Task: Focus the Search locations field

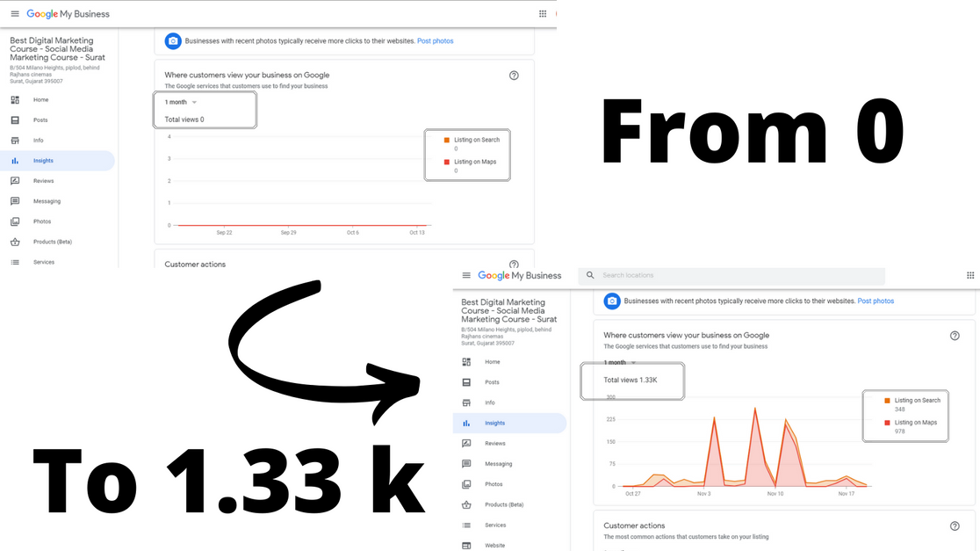Action: (x=731, y=276)
